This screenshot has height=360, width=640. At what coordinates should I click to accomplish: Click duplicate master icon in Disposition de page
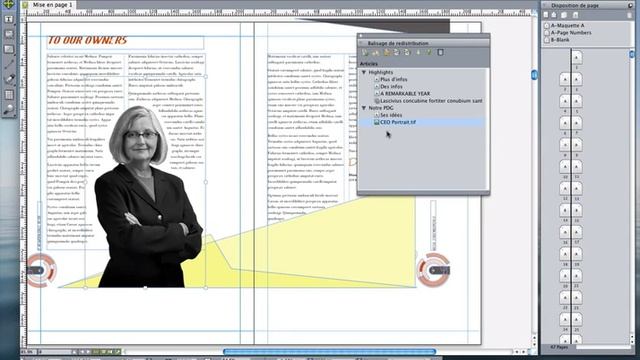[564, 15]
